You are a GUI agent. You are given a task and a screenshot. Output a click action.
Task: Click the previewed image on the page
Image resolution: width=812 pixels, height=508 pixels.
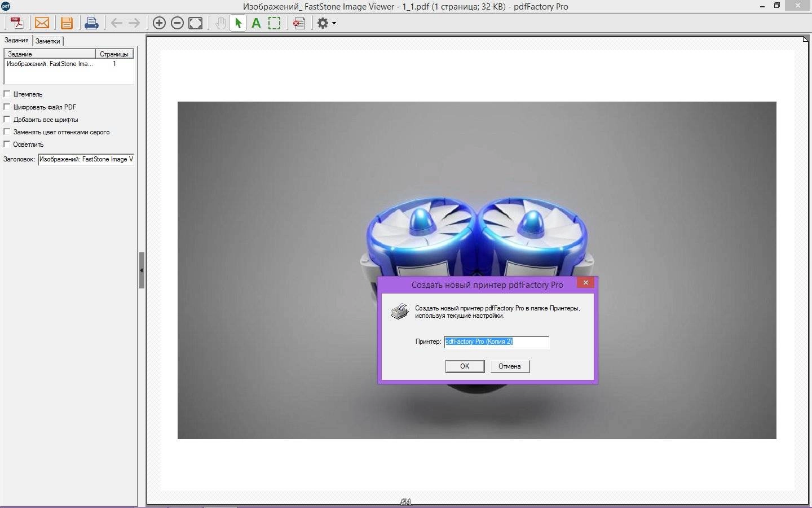click(x=477, y=270)
